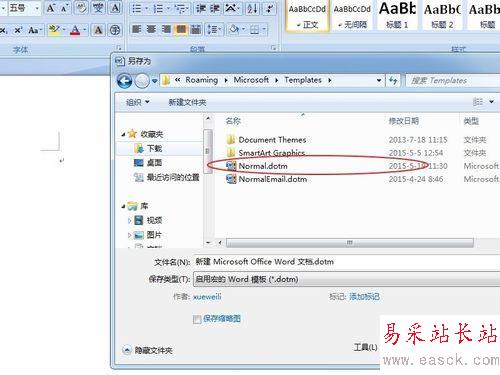
Task: Open the Change Case (Aa) menu
Action: [x=33, y=30]
